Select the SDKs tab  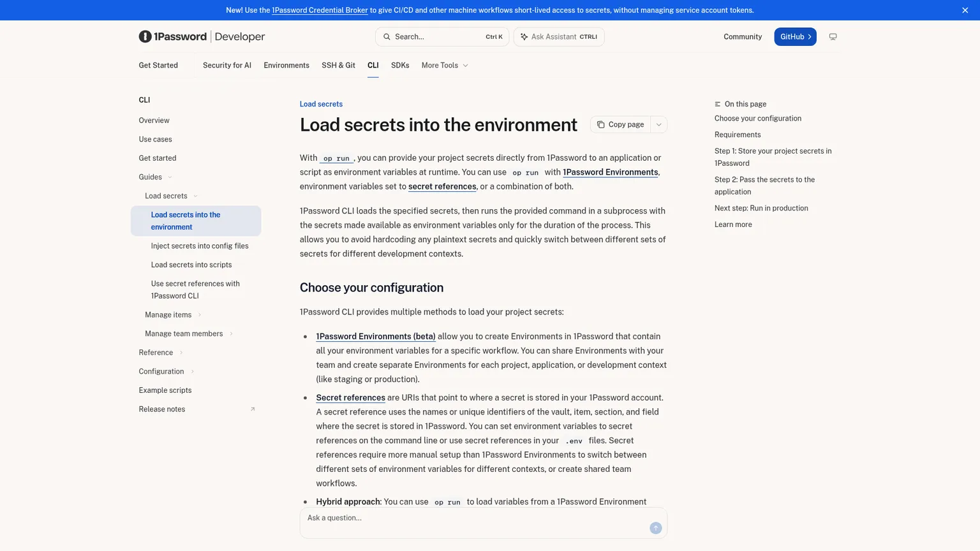pyautogui.click(x=400, y=65)
